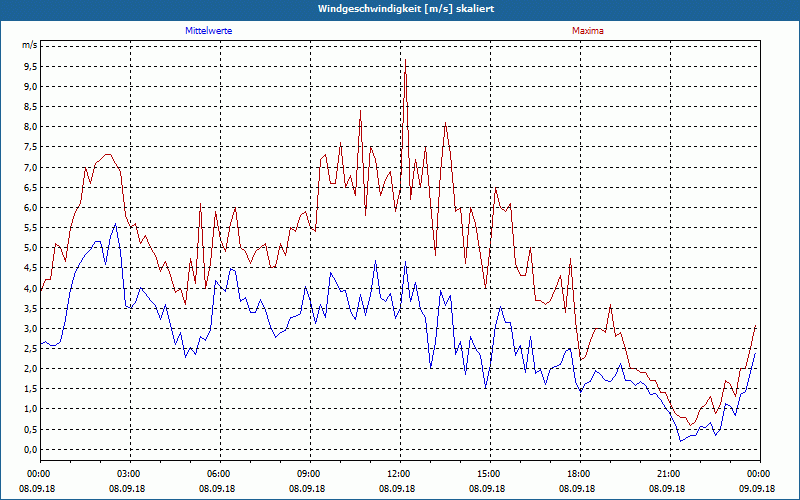Click the 0,5 y-axis value
800x500 pixels.
30,430
